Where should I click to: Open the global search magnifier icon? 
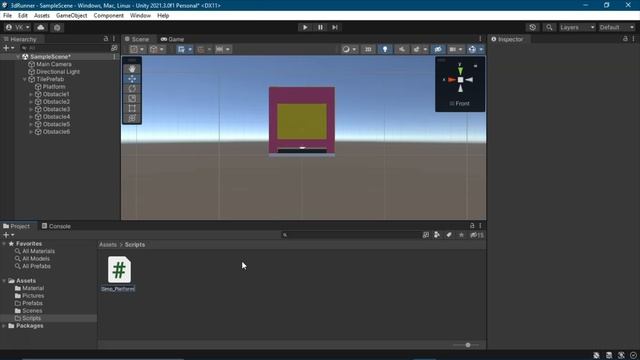click(x=549, y=27)
